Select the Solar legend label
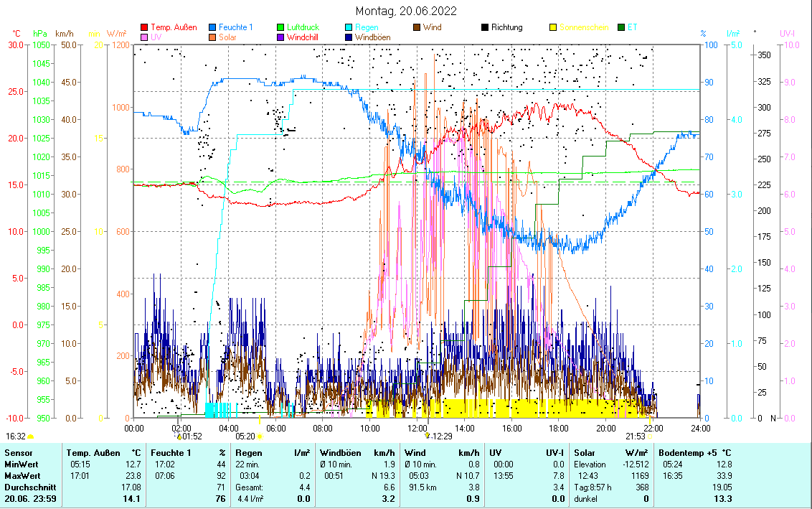The height and width of the screenshot is (509, 812). tap(229, 37)
